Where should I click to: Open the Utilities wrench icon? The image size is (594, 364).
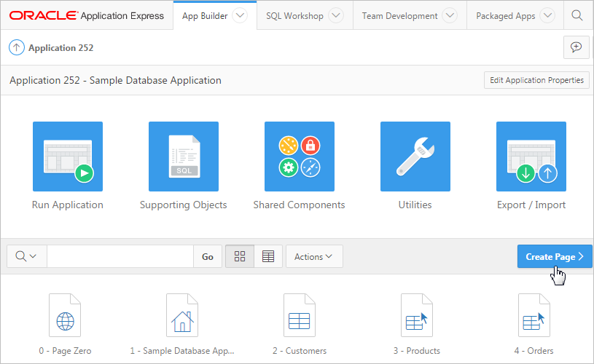pos(415,157)
